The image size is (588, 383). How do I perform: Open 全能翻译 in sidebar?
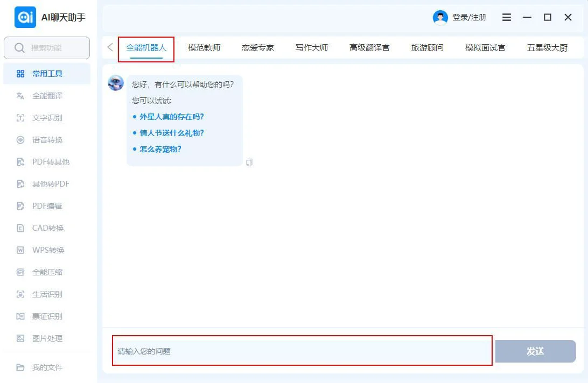(47, 96)
